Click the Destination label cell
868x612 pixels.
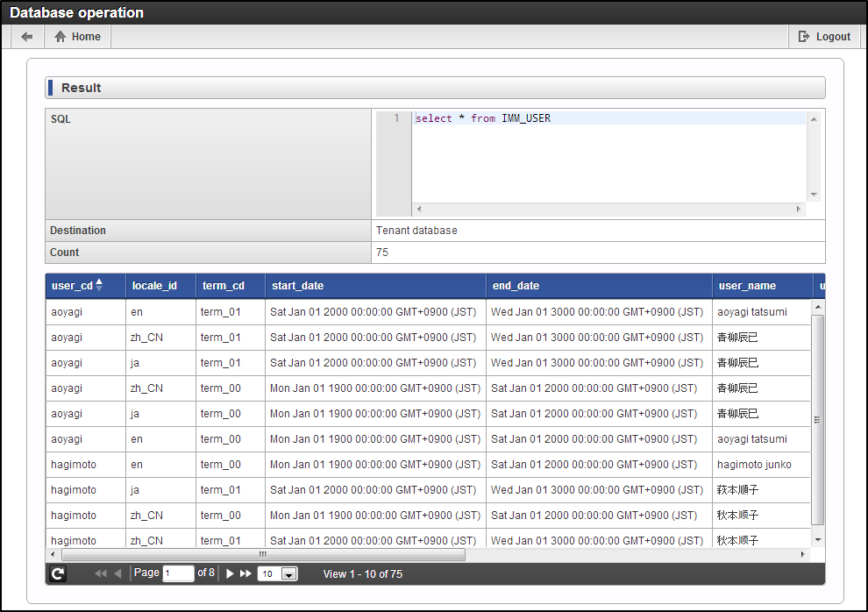coord(208,231)
